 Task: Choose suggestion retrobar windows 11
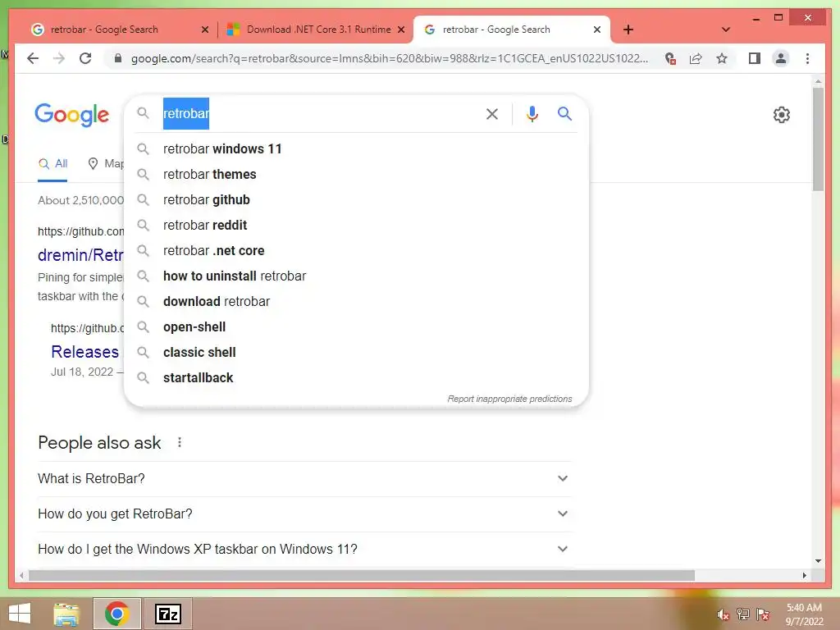(x=356, y=149)
